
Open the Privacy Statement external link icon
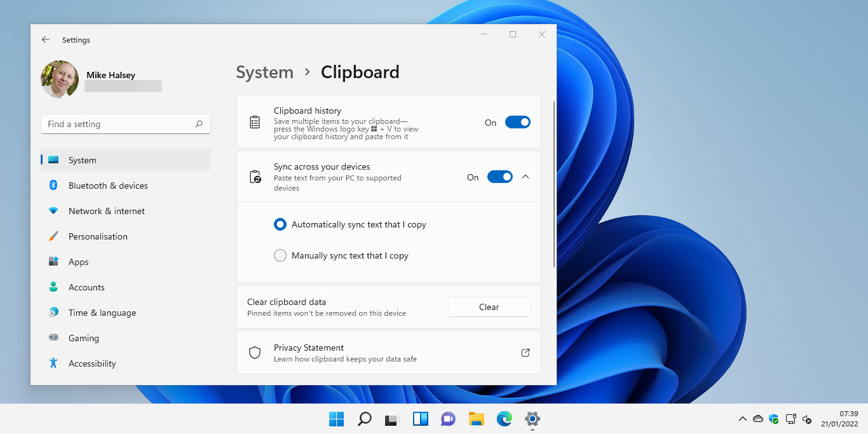tap(525, 351)
